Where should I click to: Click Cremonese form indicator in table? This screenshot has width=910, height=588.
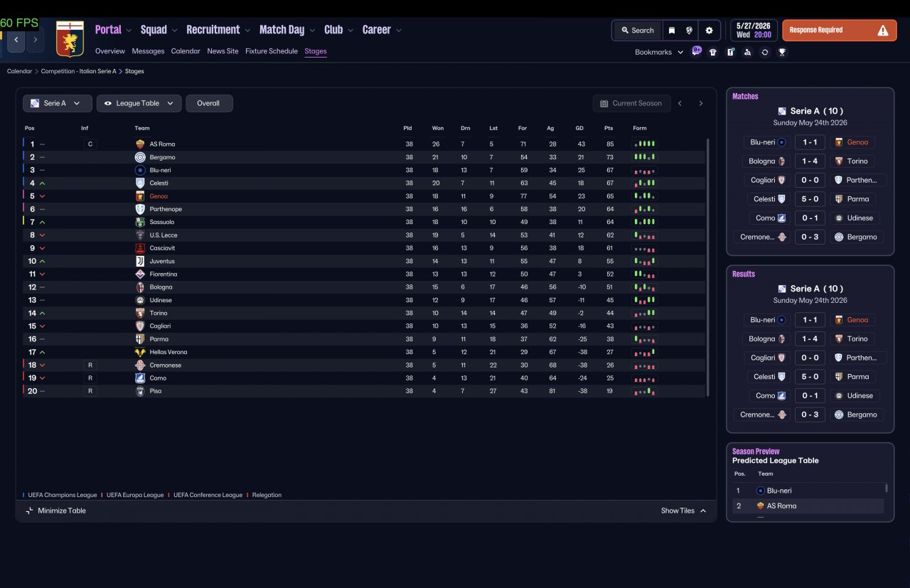click(x=644, y=365)
